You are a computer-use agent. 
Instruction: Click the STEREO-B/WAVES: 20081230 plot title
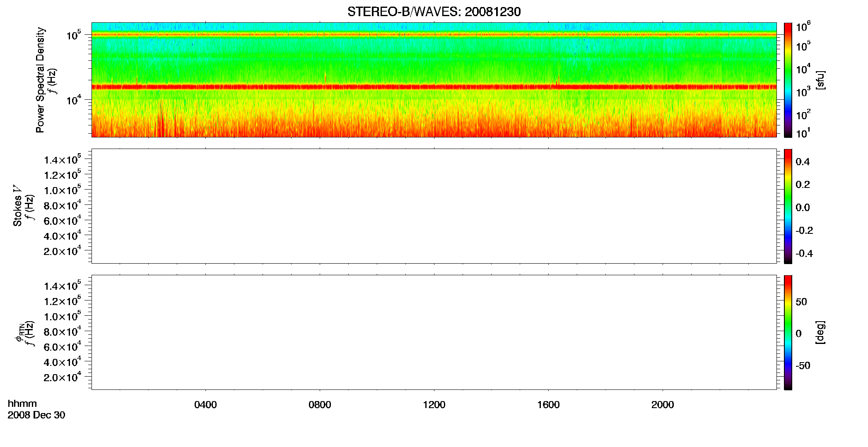coord(434,12)
